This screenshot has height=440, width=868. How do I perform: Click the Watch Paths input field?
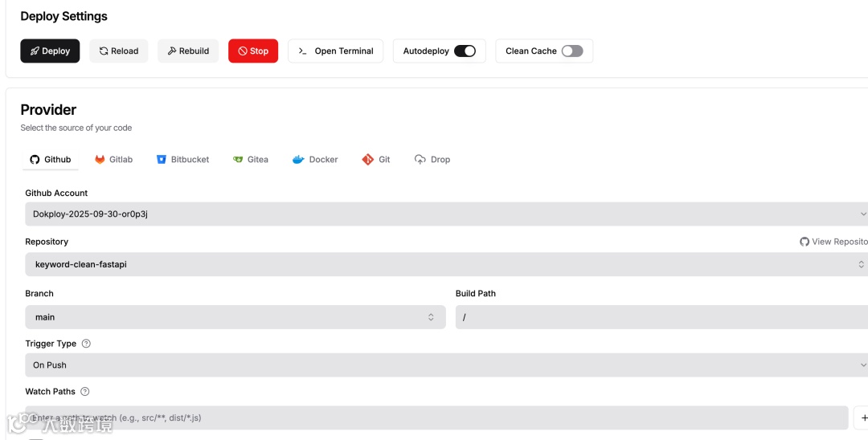point(436,418)
